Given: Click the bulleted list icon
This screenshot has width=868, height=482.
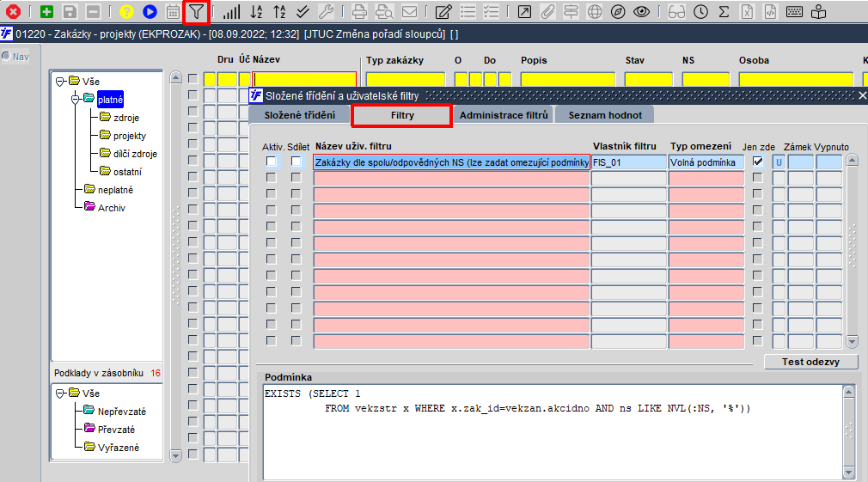Looking at the screenshot, I should tap(468, 12).
